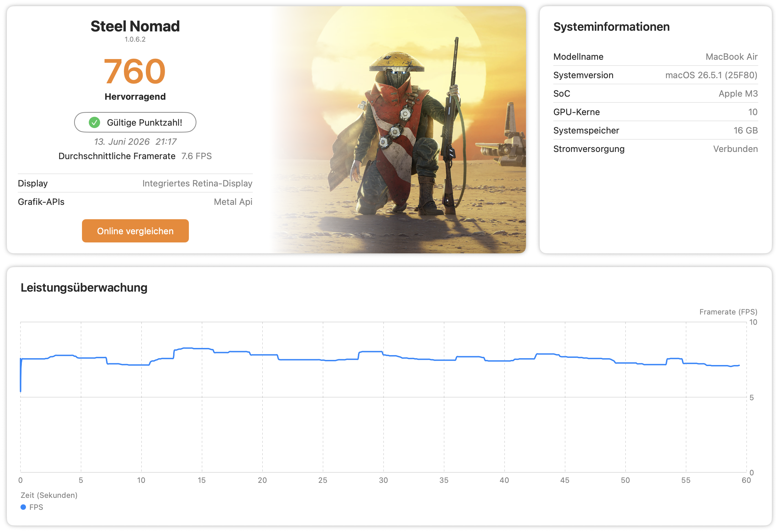This screenshot has height=532, width=776.
Task: Select the GPU-Kerne row
Action: tap(655, 112)
